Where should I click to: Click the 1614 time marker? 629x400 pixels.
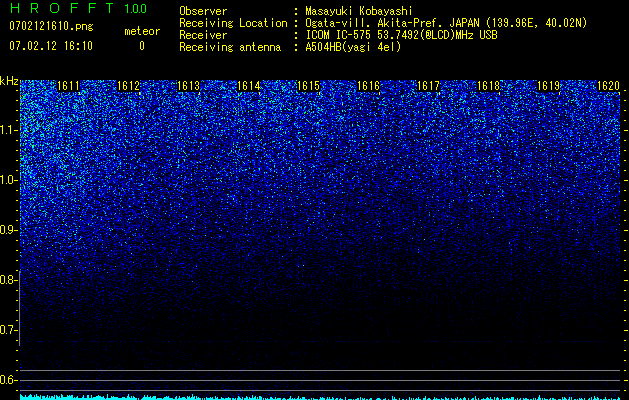(248, 86)
